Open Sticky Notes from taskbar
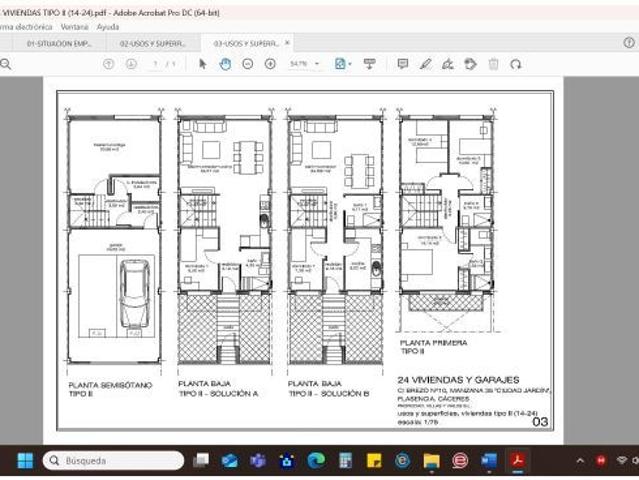The width and height of the screenshot is (639, 480). click(x=374, y=461)
